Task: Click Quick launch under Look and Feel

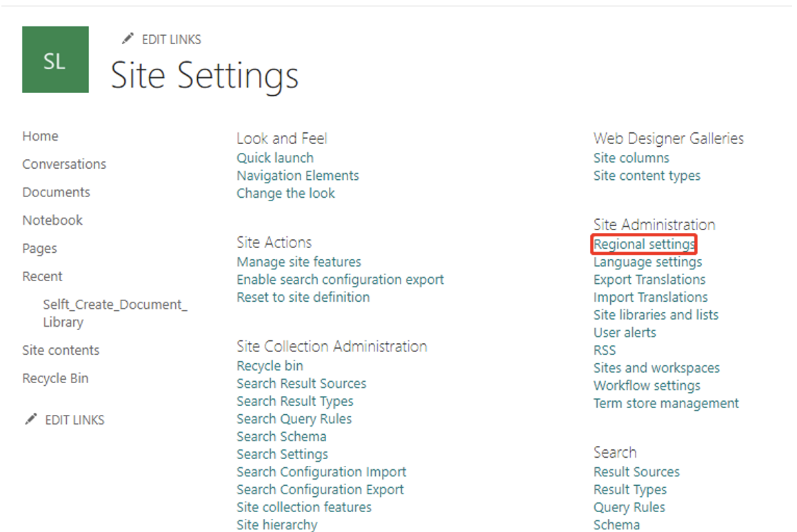Action: pyautogui.click(x=274, y=158)
